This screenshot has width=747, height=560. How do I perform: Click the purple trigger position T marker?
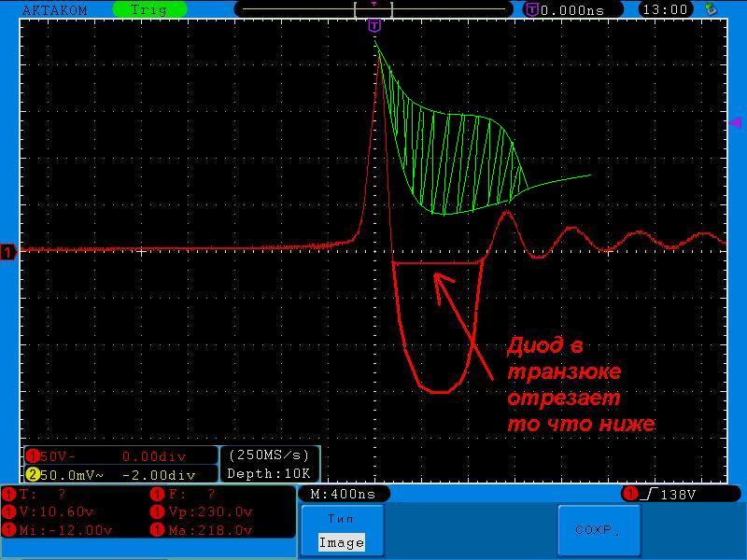[x=374, y=25]
